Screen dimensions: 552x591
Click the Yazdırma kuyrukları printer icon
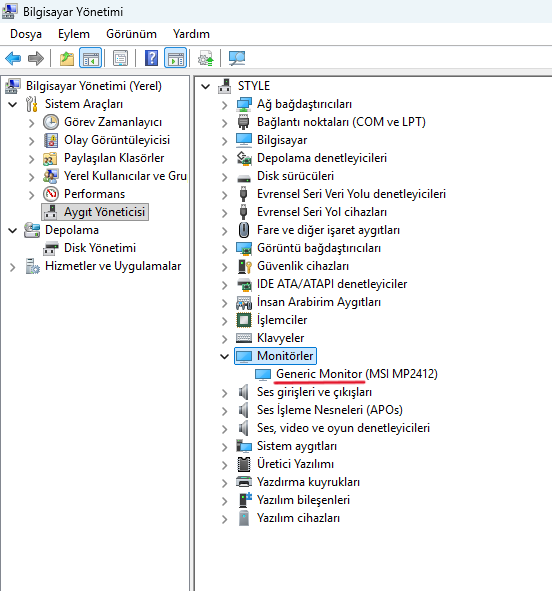(244, 481)
